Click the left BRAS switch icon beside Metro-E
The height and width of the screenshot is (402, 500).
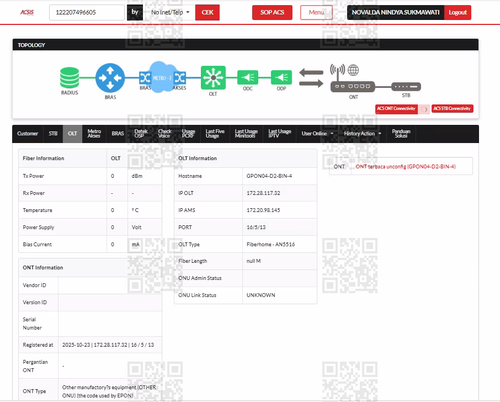[145, 78]
